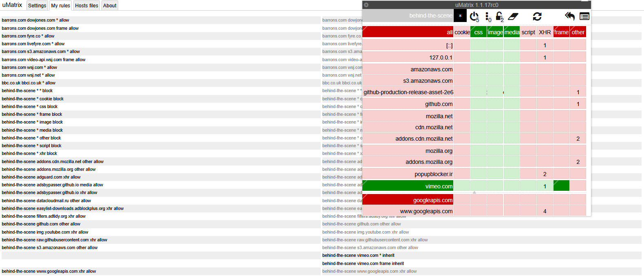
Task: Click the 127.0.0.1 XHR cell showing 1
Action: point(545,57)
